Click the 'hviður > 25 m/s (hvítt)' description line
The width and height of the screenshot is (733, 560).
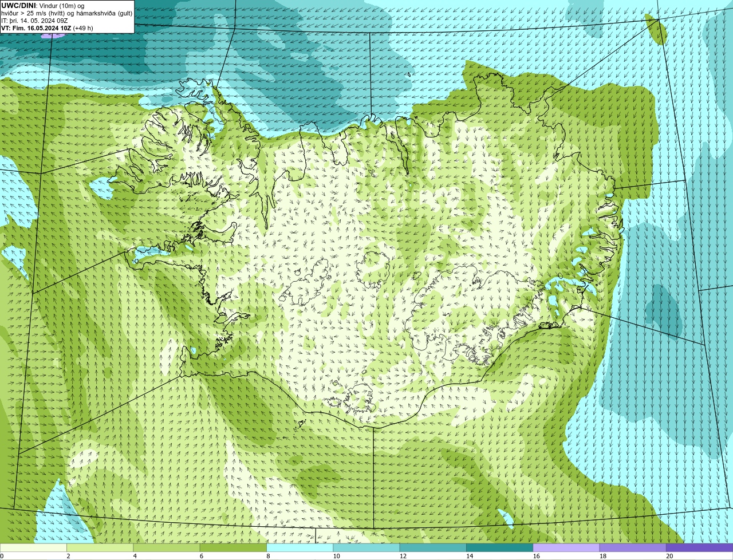tap(67, 13)
